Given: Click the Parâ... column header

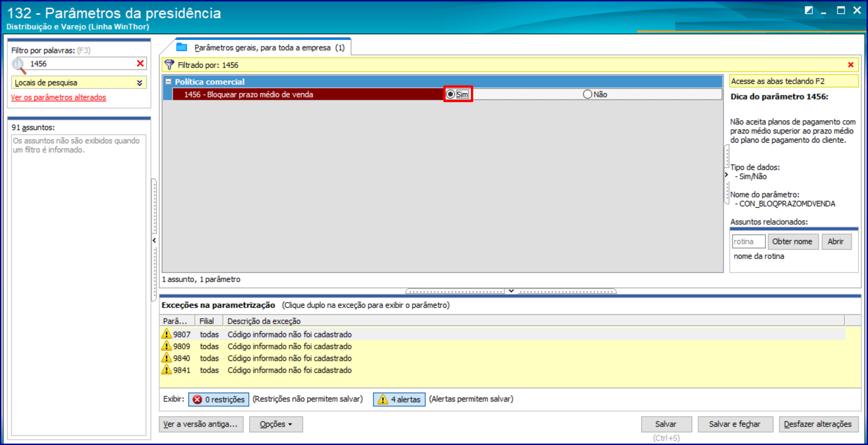Looking at the screenshot, I should tap(178, 321).
